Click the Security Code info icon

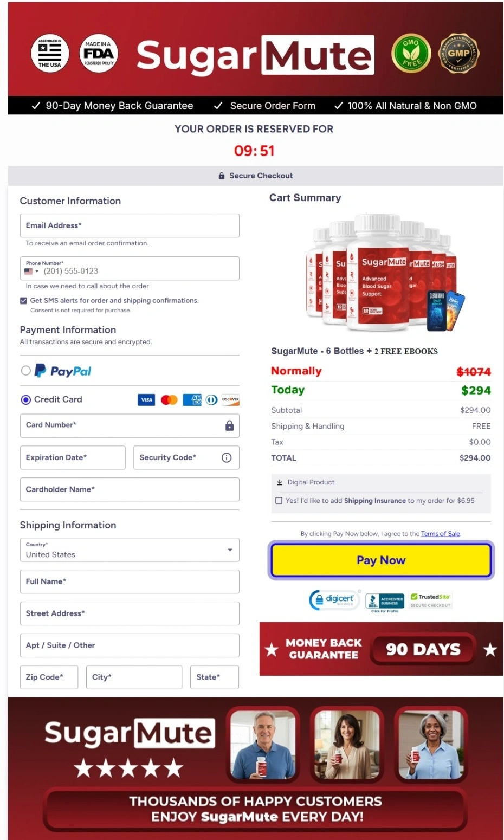coord(226,457)
